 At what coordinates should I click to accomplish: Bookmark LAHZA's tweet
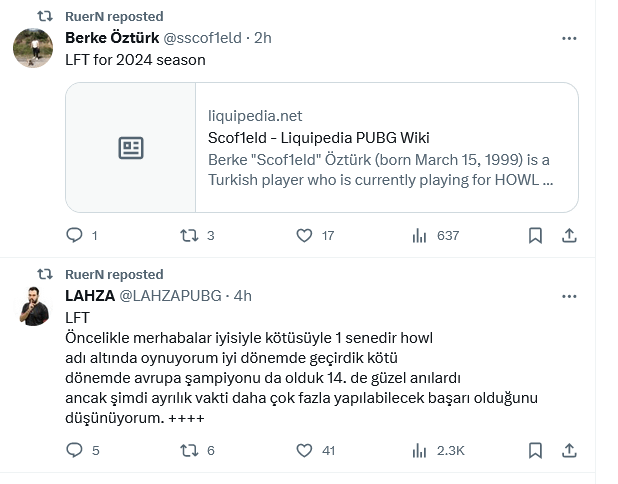535,450
